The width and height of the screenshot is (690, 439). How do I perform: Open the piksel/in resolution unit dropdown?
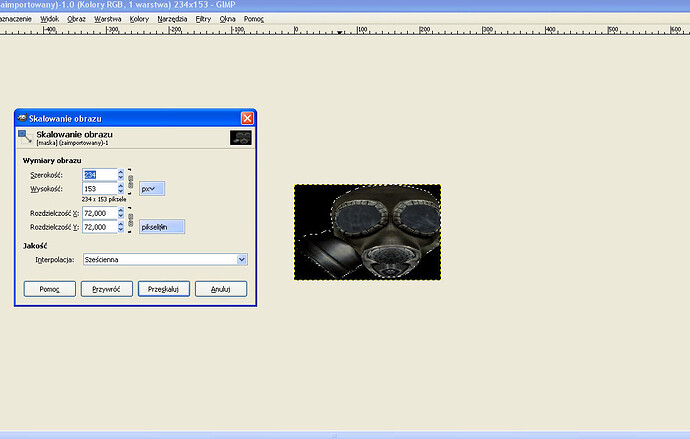coord(162,227)
